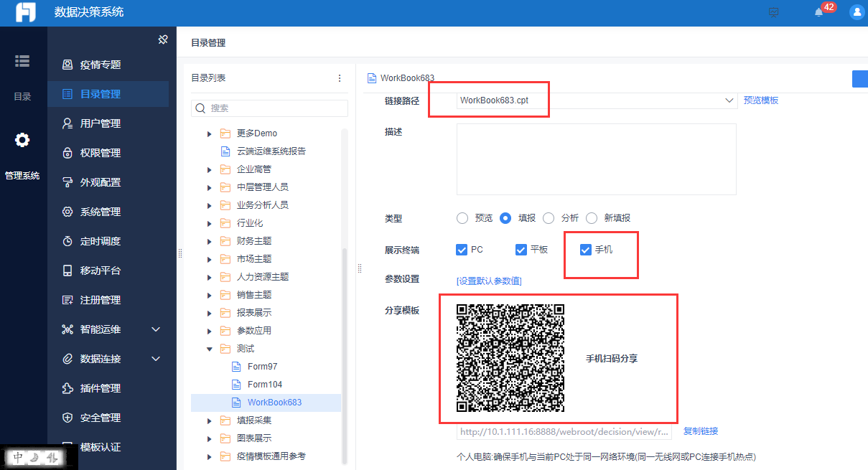Click the 插件管理 puzzle icon
Image resolution: width=868 pixels, height=470 pixels.
click(67, 388)
